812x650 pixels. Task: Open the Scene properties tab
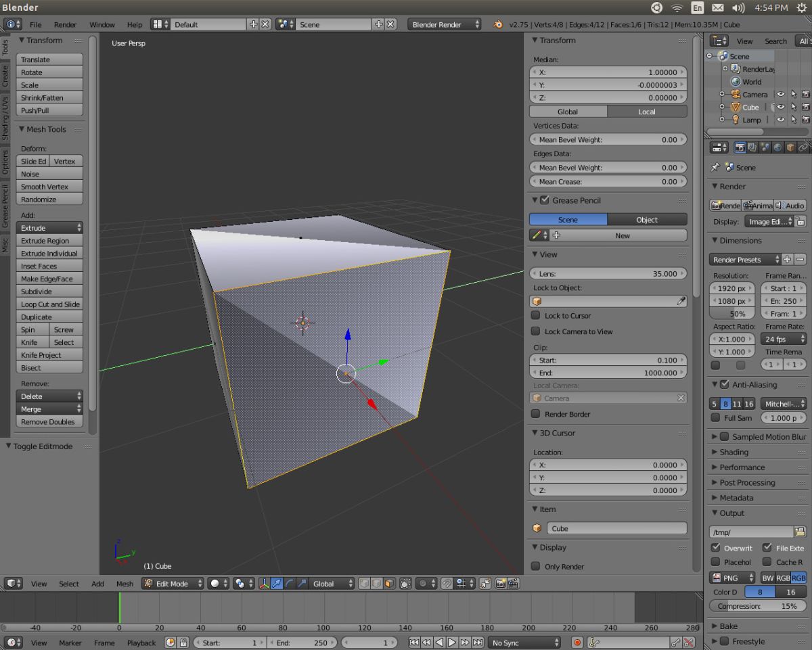pos(765,147)
